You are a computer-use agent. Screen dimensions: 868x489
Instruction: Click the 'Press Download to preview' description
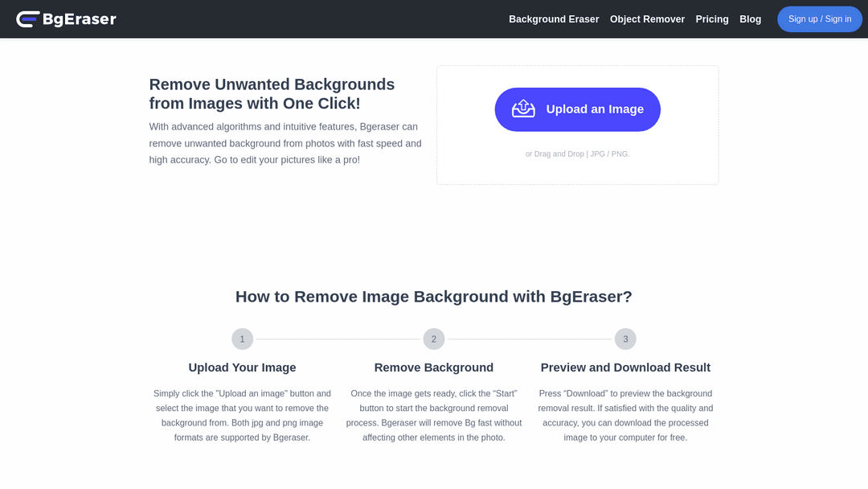coord(625,415)
